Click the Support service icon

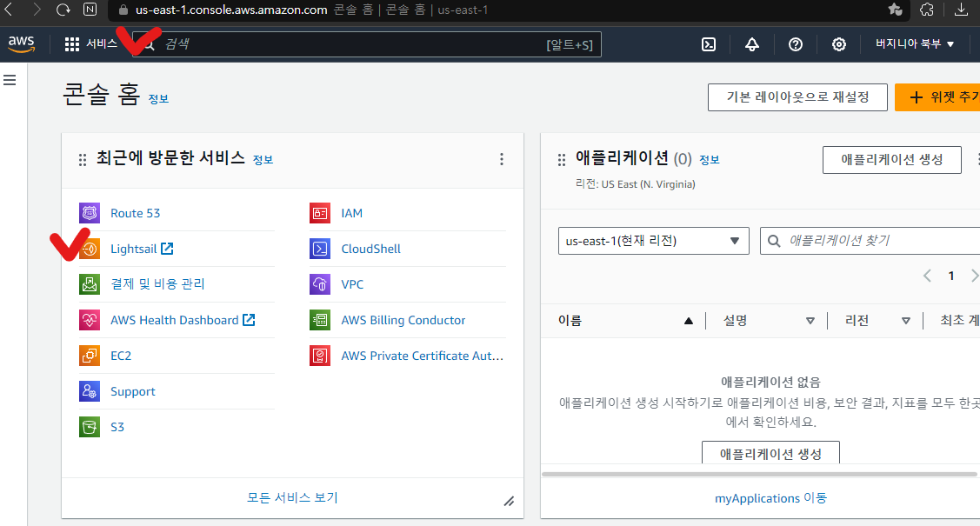(90, 391)
